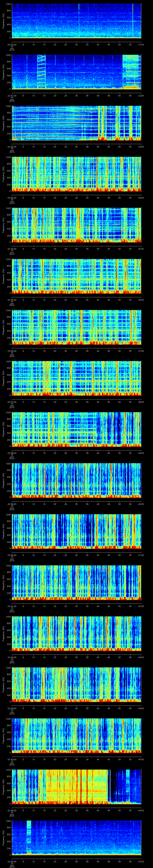Click the 22:41:00 time axis label

[12, 606]
